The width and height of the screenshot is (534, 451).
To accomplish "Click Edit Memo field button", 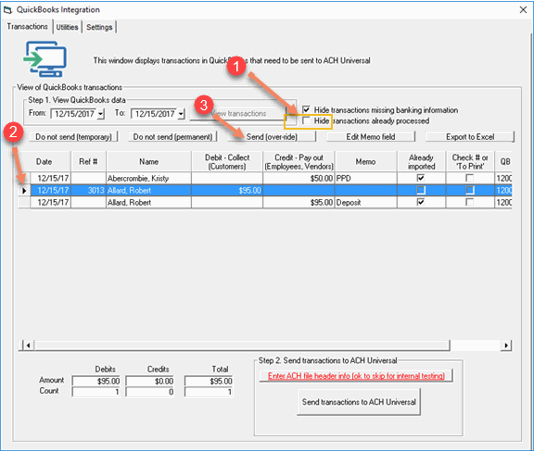I will 371,137.
